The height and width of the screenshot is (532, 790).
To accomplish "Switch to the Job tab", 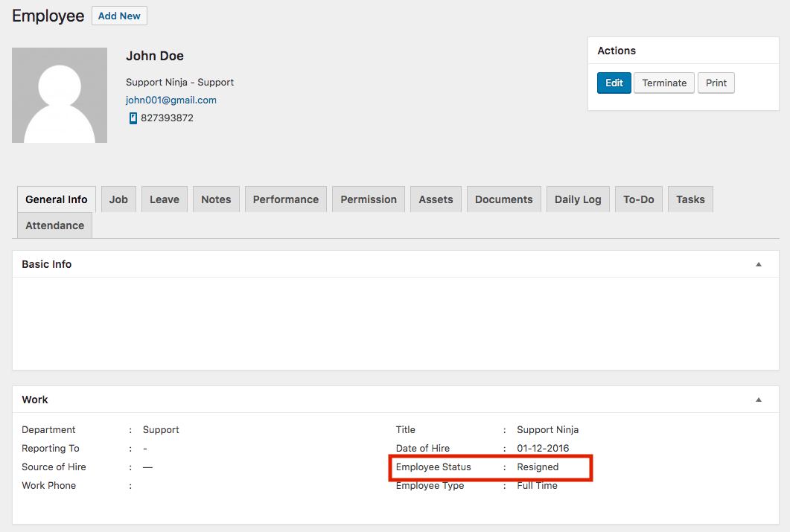I will coord(118,199).
